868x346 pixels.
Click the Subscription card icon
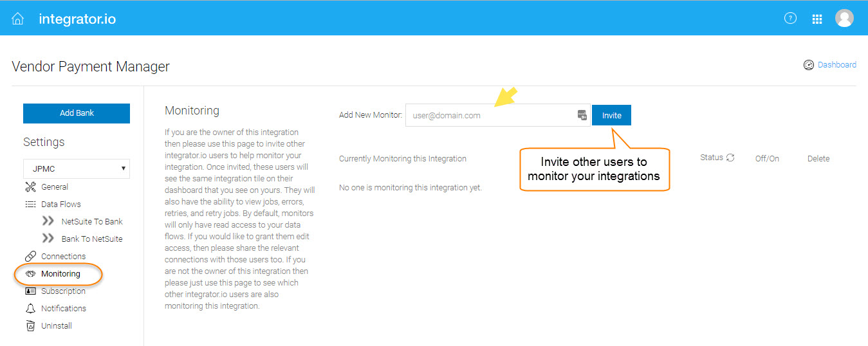click(30, 291)
